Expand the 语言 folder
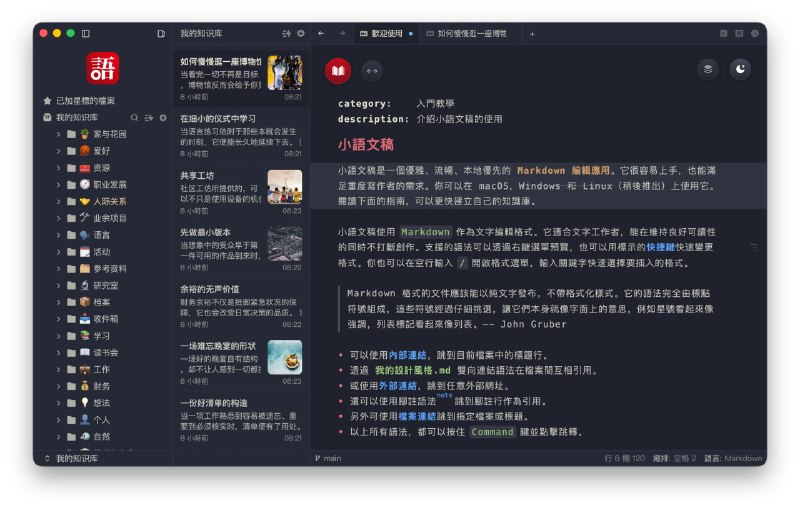Image resolution: width=800 pixels, height=510 pixels. (x=58, y=236)
